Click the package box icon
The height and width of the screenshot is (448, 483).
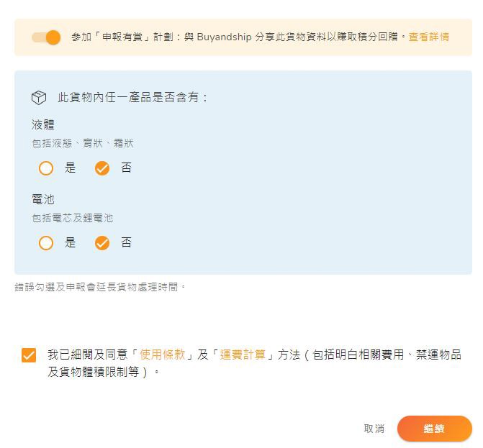tap(39, 98)
